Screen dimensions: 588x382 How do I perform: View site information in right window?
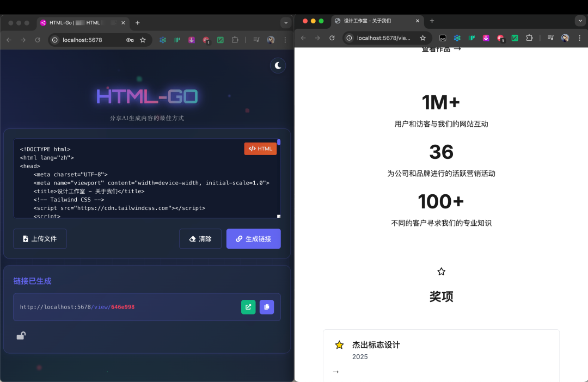coord(349,38)
